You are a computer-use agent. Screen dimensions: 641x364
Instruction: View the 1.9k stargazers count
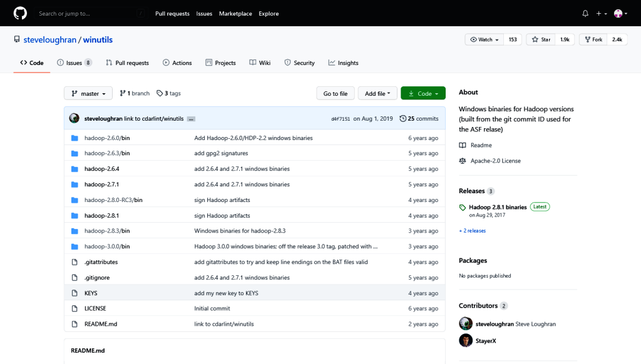click(x=565, y=39)
